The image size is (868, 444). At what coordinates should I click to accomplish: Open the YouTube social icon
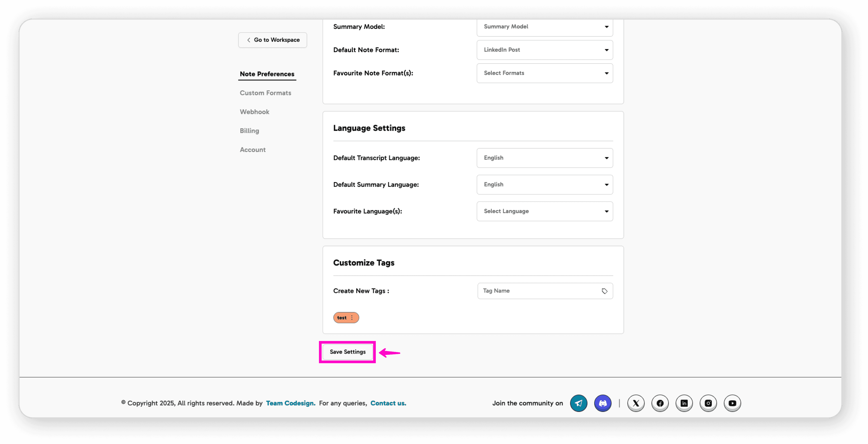pyautogui.click(x=732, y=403)
